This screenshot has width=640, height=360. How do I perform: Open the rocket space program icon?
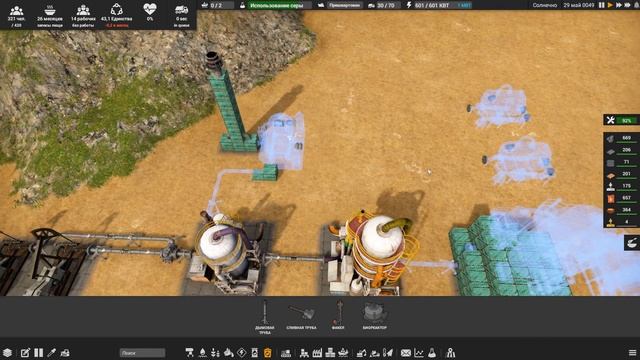pos(388,353)
